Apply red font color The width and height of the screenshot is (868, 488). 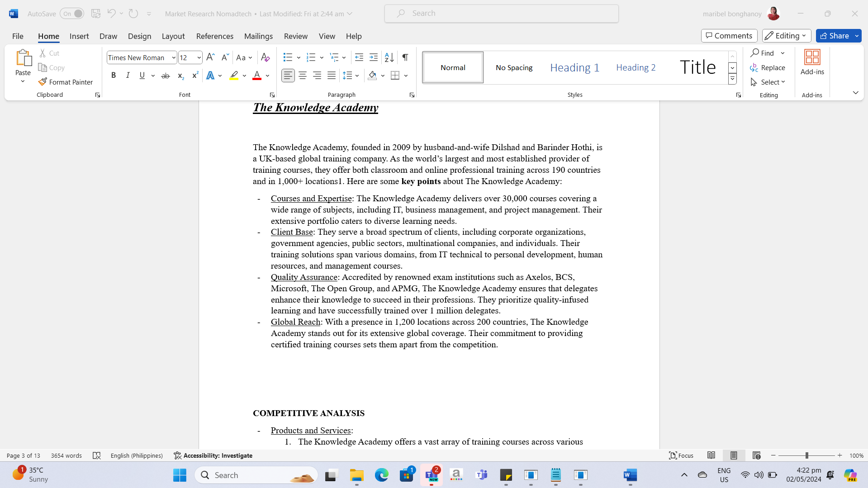tap(257, 76)
